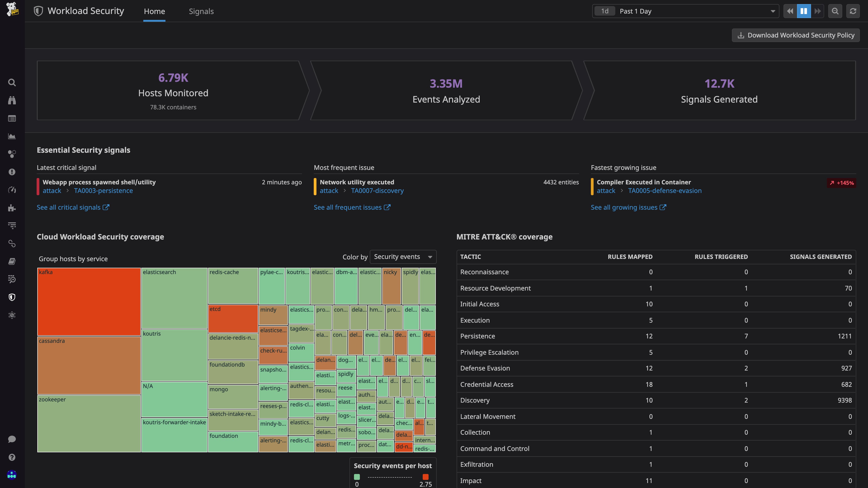Image resolution: width=868 pixels, height=488 pixels.
Task: Select the Home tab
Action: [154, 11]
